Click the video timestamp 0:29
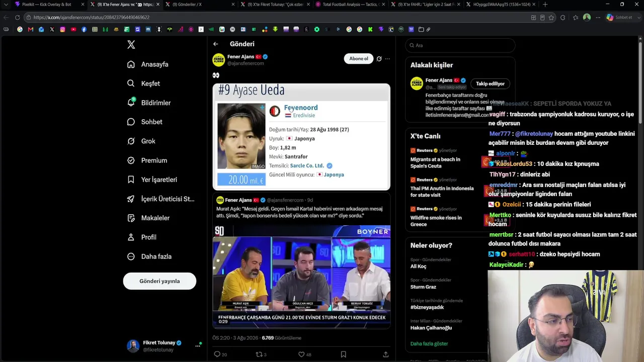644x362 pixels. point(223,321)
